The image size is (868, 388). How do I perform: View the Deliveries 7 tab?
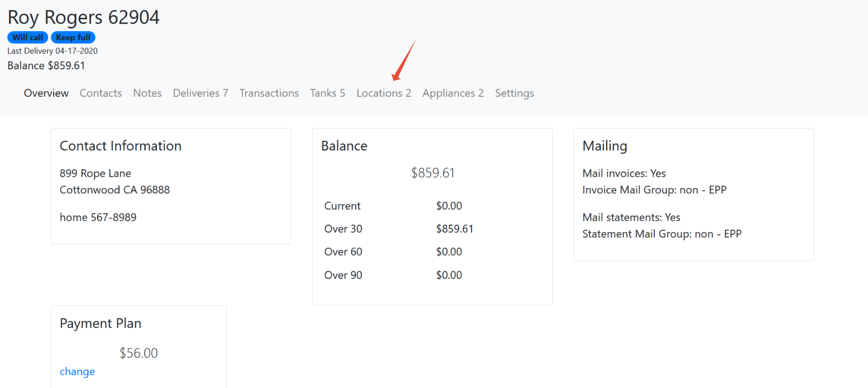[x=200, y=93]
